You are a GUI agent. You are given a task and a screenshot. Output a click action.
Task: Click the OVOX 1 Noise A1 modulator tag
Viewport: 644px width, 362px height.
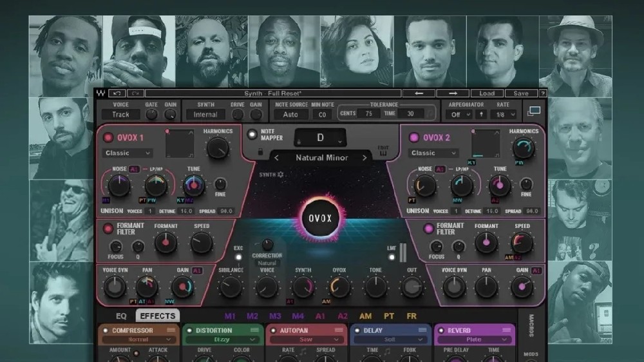pyautogui.click(x=135, y=169)
